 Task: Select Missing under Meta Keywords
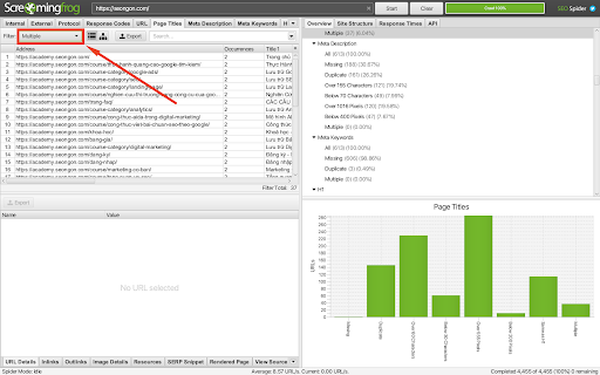point(352,158)
